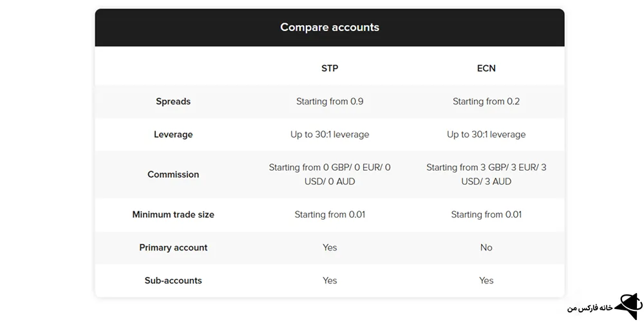The width and height of the screenshot is (644, 322).
Task: Click the STP spread value Starting from 0.9
Action: pyautogui.click(x=330, y=102)
